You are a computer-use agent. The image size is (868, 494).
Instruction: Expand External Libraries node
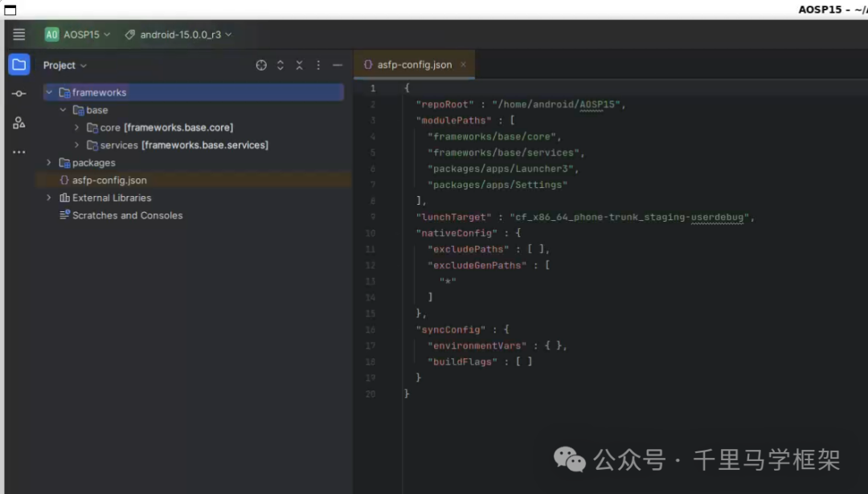[x=49, y=198]
